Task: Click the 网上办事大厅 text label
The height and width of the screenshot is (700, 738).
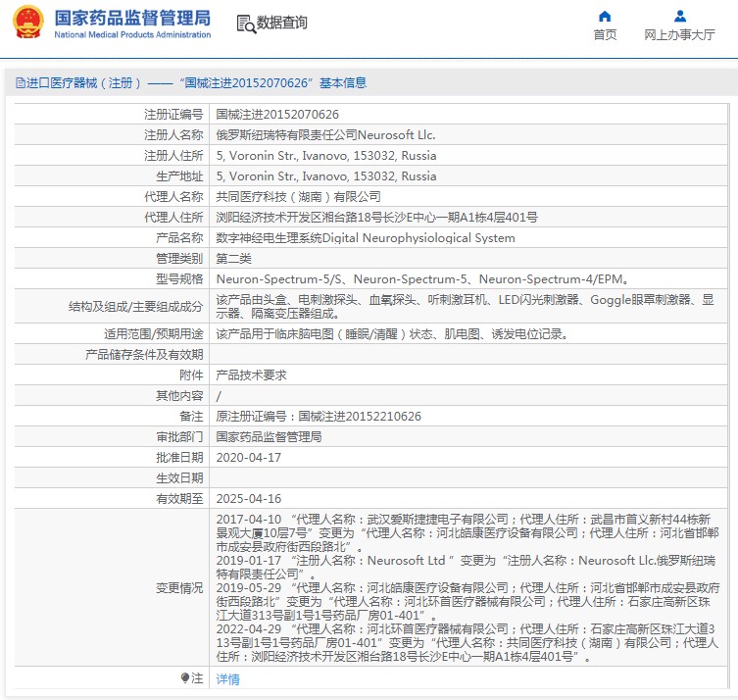Action: point(679,35)
